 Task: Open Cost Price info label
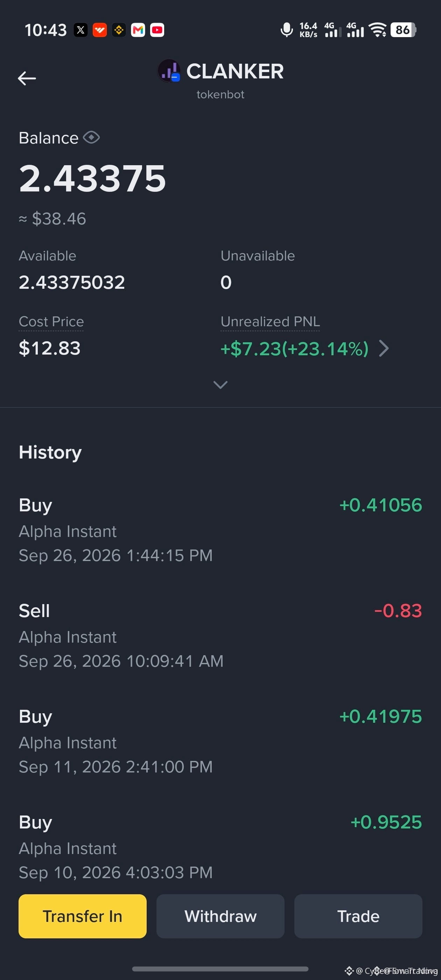pyautogui.click(x=51, y=322)
